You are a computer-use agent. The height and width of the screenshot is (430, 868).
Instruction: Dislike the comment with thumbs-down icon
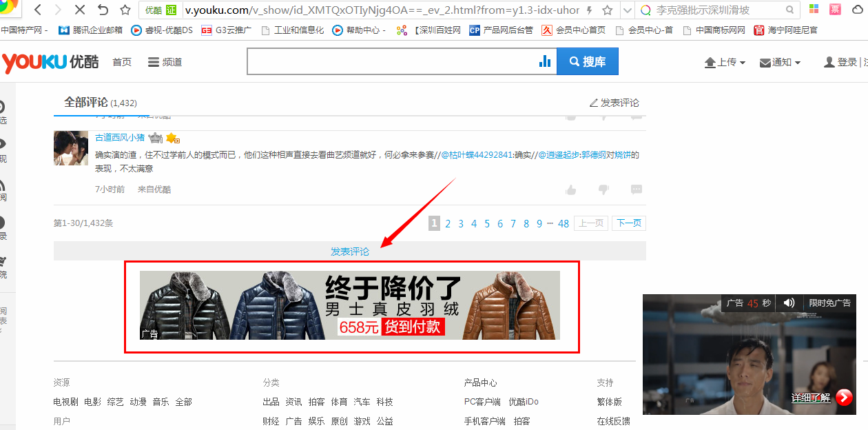click(603, 190)
